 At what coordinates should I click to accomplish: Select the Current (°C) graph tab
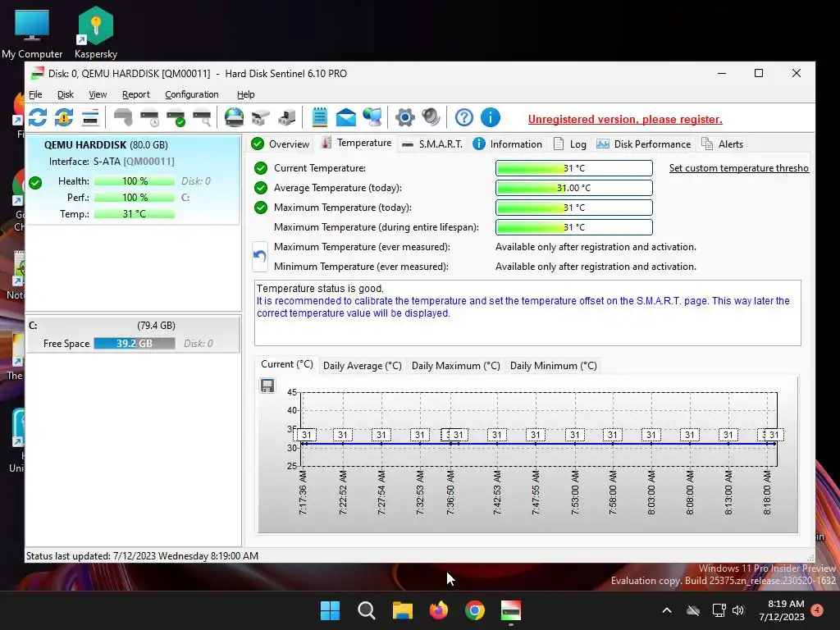point(286,364)
